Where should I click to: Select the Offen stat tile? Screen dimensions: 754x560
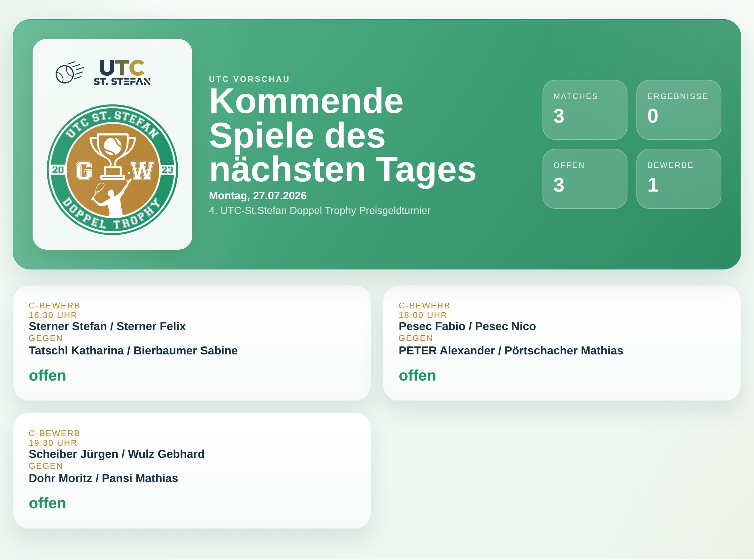[x=585, y=179]
